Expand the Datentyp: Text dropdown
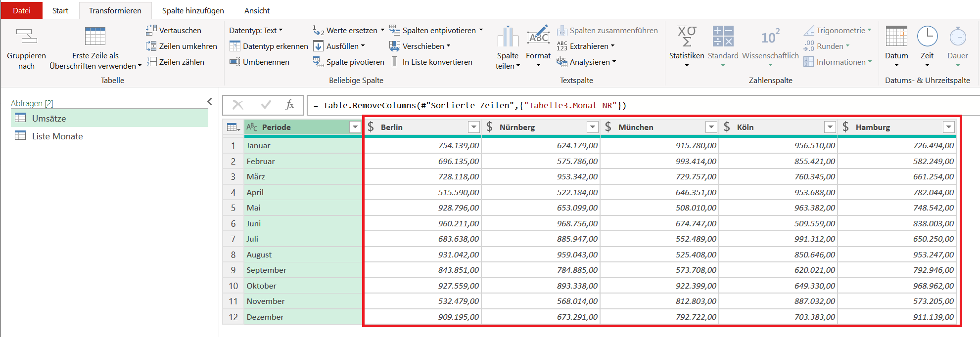This screenshot has width=980, height=337. (256, 30)
